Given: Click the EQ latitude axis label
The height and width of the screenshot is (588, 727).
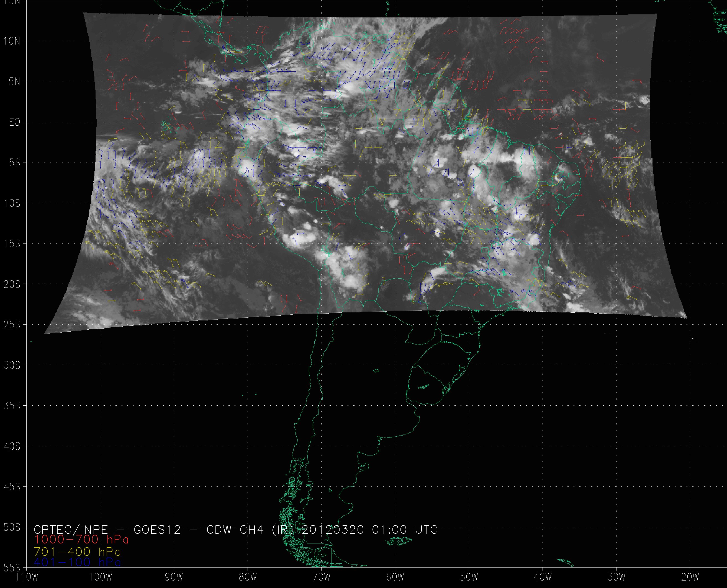Looking at the screenshot, I should tap(15, 122).
